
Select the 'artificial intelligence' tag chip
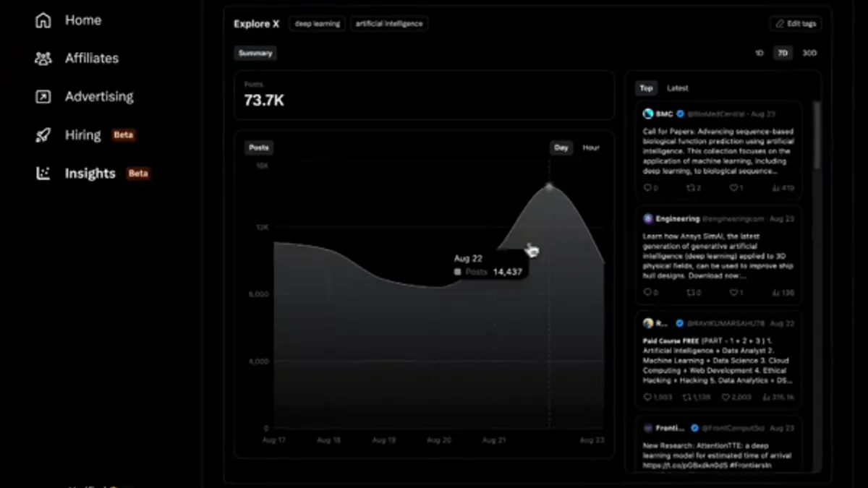[389, 24]
